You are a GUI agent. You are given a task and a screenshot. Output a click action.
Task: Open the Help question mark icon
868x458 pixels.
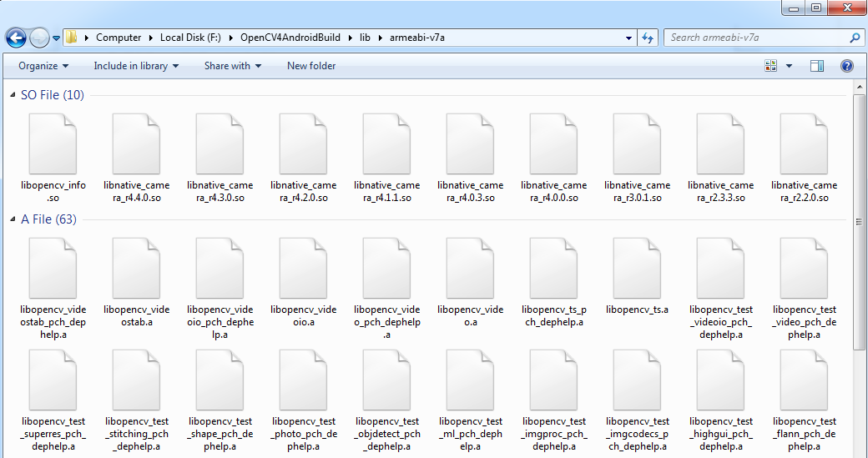click(846, 66)
